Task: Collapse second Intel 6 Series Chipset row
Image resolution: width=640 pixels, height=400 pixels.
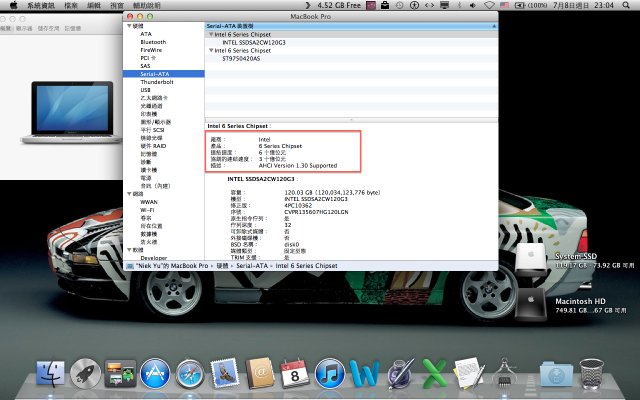Action: [211, 50]
